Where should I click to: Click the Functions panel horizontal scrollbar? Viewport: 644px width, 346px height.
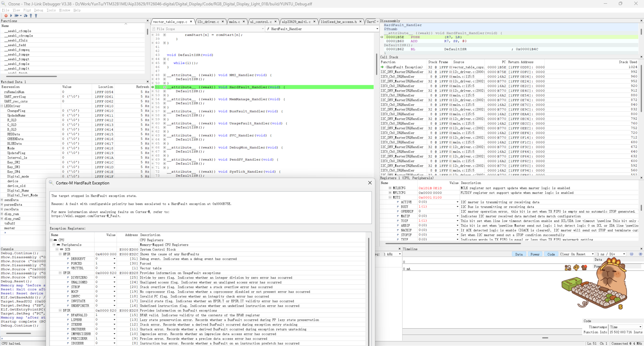click(32, 76)
